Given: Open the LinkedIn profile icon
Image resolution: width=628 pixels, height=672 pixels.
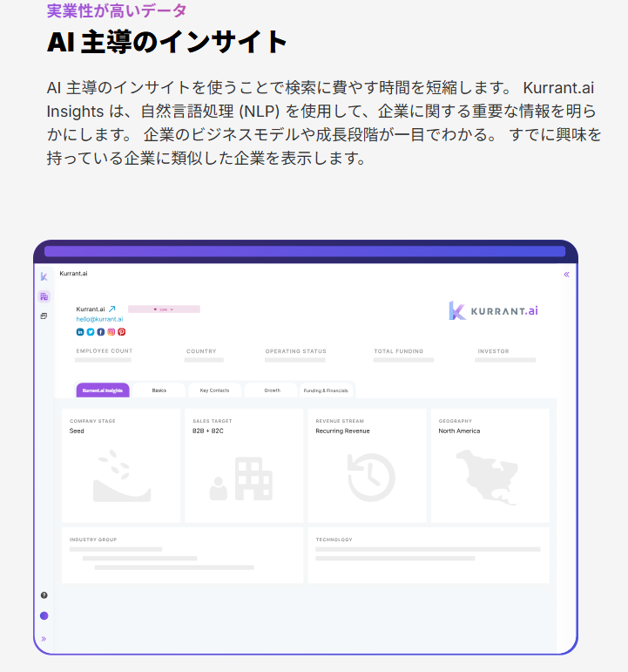Looking at the screenshot, I should click(x=80, y=332).
